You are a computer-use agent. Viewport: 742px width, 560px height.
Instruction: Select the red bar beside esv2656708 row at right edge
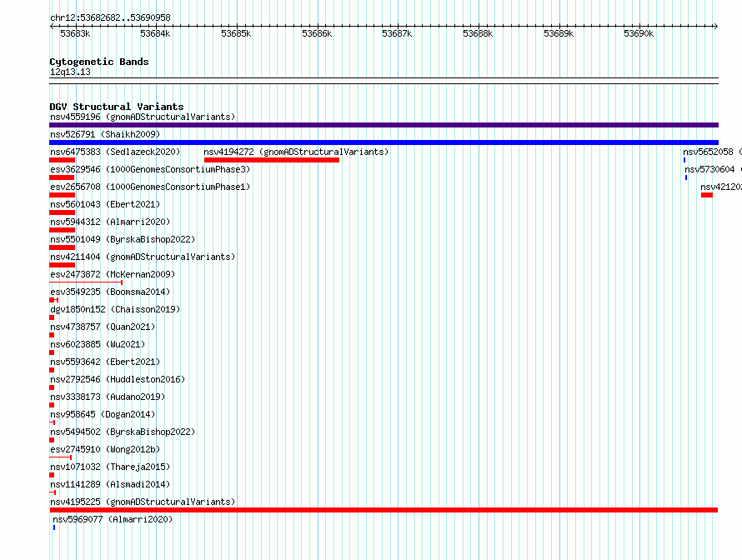click(x=707, y=195)
